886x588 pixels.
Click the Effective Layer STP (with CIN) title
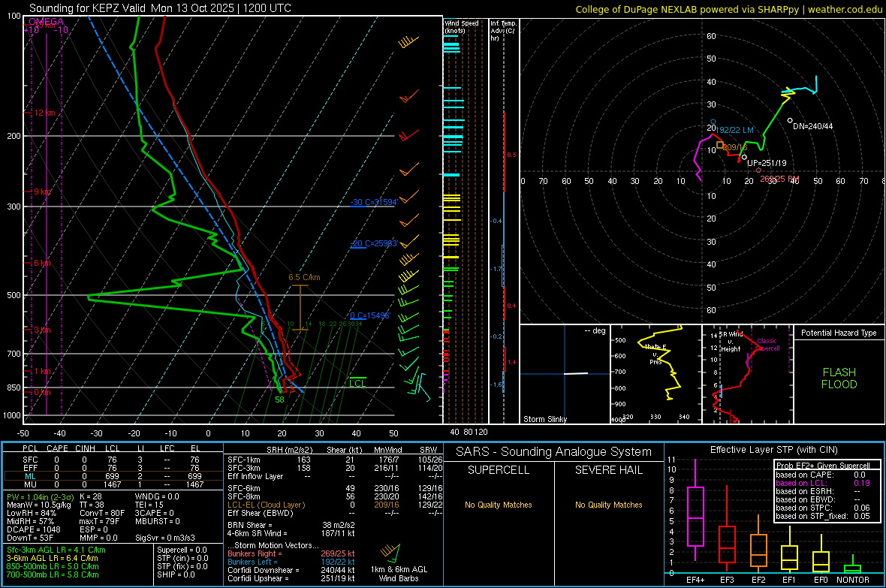point(773,450)
